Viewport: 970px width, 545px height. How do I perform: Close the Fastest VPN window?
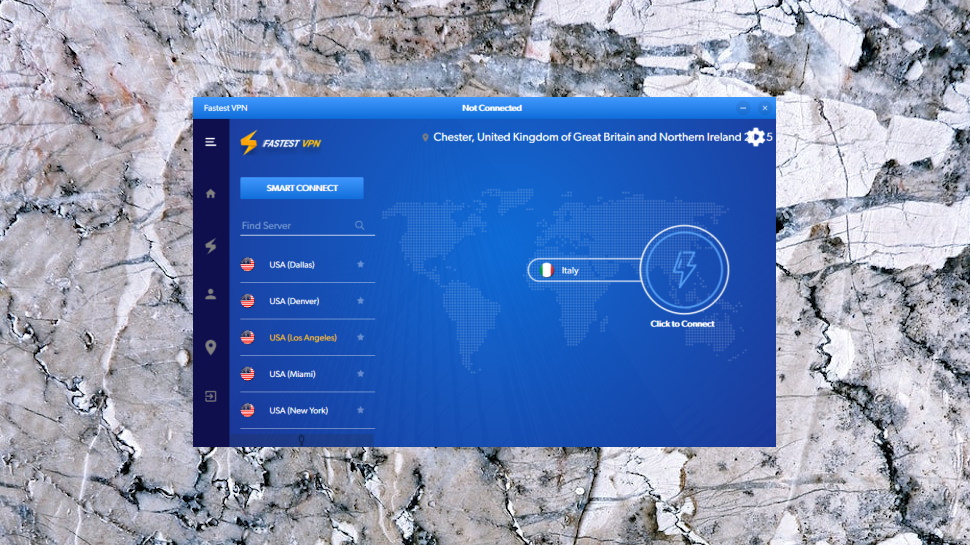coord(765,108)
